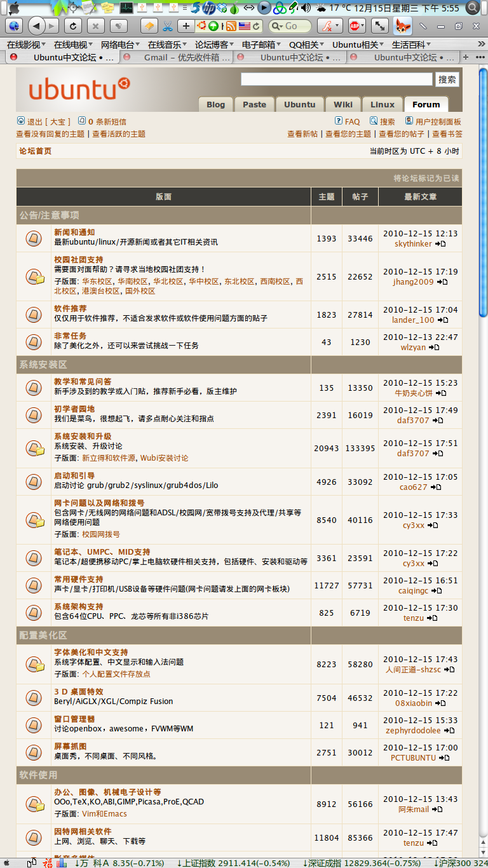
Task: Click latest-post arrow icon next to wlzyan
Action: pyautogui.click(x=434, y=348)
